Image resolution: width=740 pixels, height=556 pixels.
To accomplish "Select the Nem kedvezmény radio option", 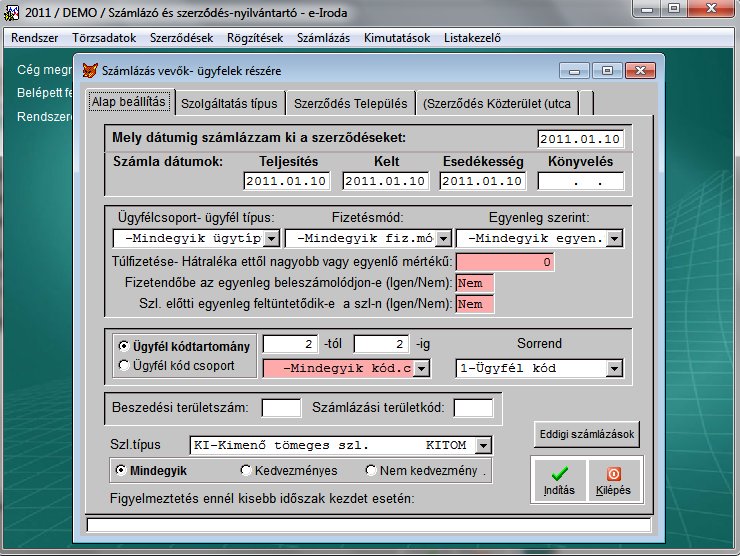I will click(372, 469).
